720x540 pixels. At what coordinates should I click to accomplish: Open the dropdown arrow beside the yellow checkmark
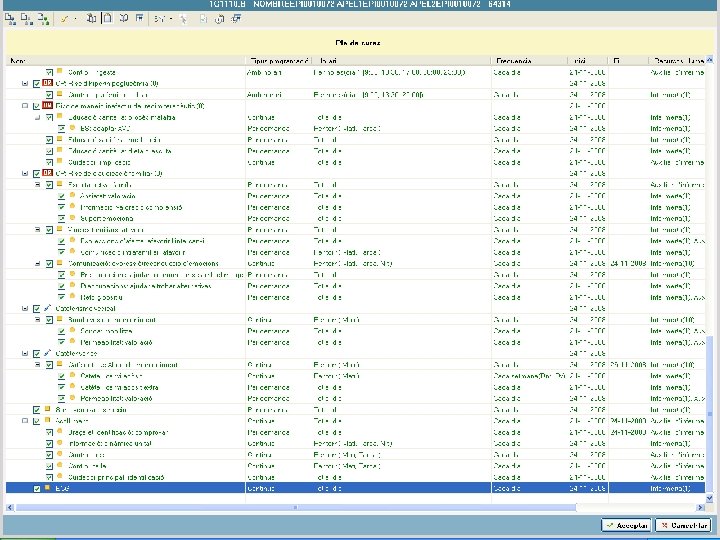75,19
